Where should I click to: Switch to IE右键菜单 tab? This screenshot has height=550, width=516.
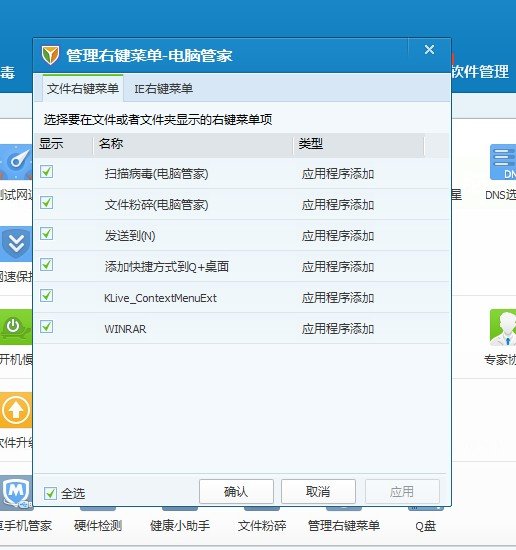(163, 89)
